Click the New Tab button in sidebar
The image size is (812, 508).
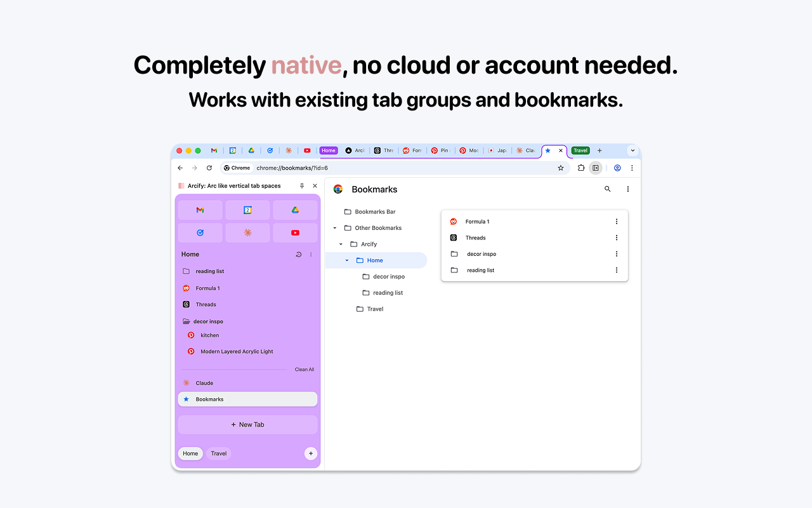point(247,425)
